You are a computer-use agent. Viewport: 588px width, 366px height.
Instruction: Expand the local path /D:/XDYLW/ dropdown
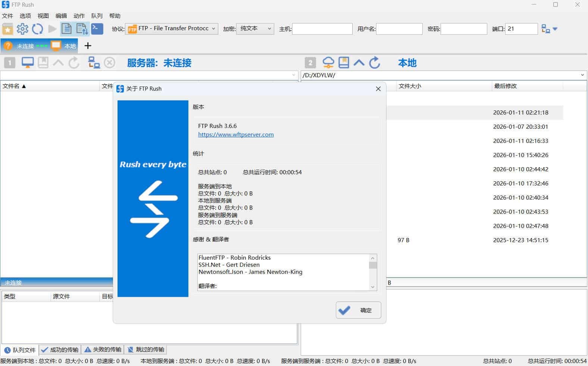coord(582,75)
